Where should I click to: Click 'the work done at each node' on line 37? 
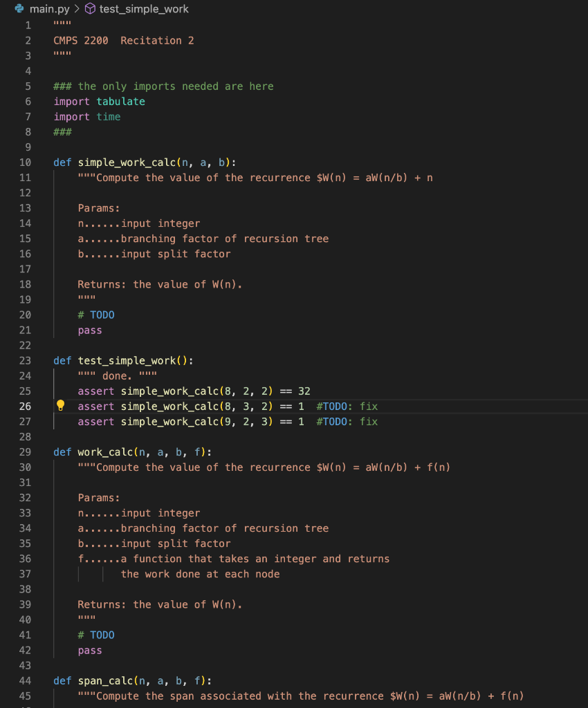[200, 575]
